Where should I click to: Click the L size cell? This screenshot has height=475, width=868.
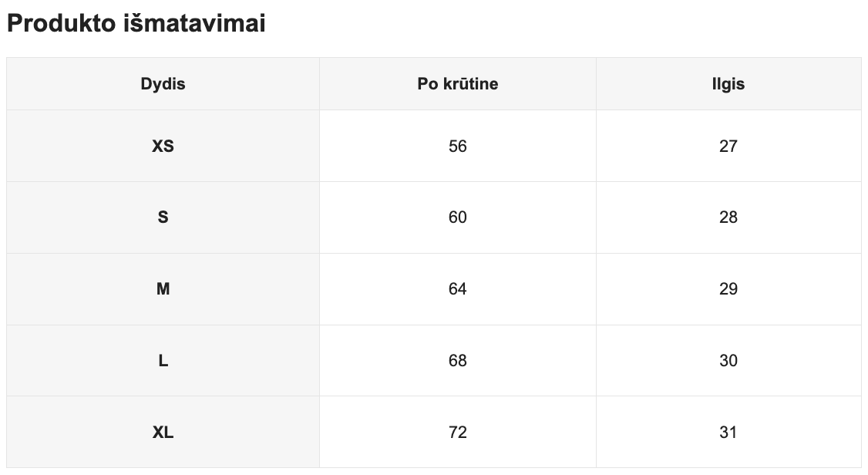tap(163, 361)
